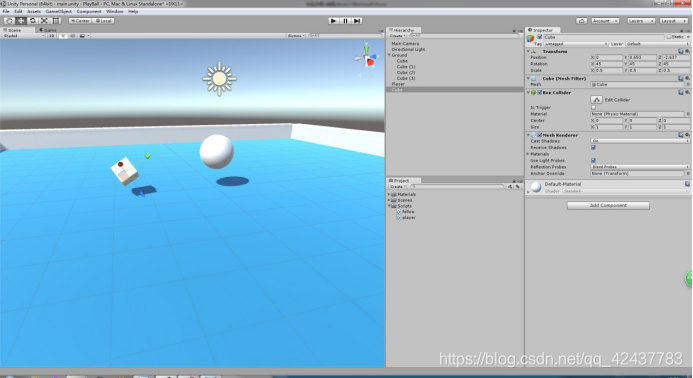Image resolution: width=693 pixels, height=378 pixels.
Task: Open Anchor Override object picker
Action: point(688,173)
